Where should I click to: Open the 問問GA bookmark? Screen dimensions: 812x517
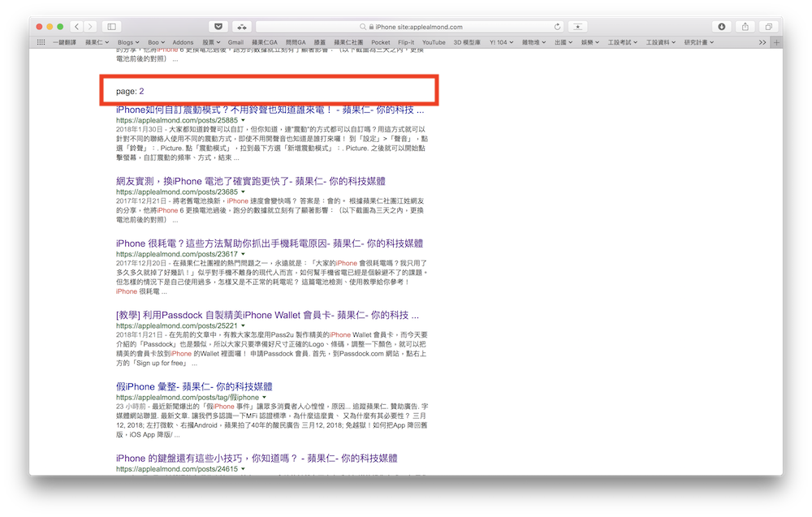click(x=296, y=42)
